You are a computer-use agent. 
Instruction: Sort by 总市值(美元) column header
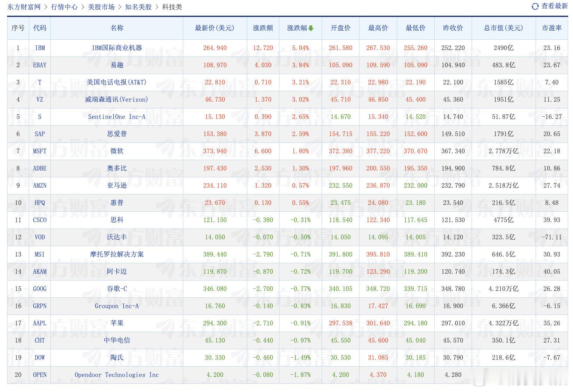pyautogui.click(x=503, y=28)
